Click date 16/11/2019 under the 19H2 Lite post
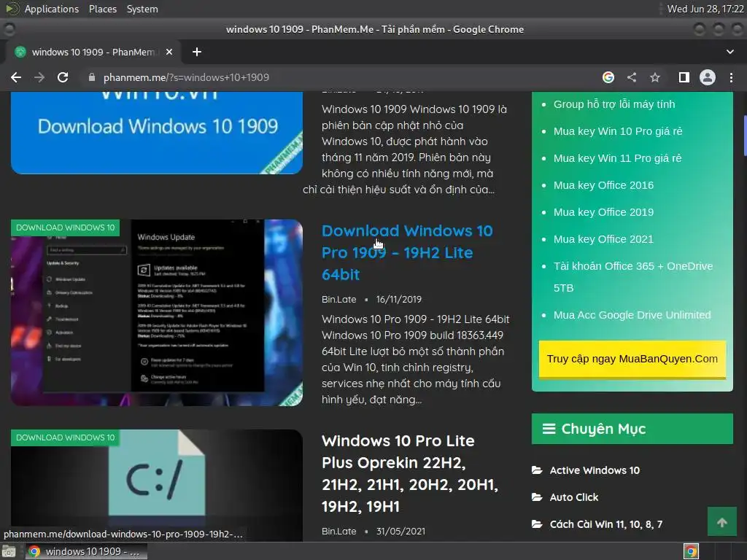This screenshot has height=560, width=747. [399, 299]
